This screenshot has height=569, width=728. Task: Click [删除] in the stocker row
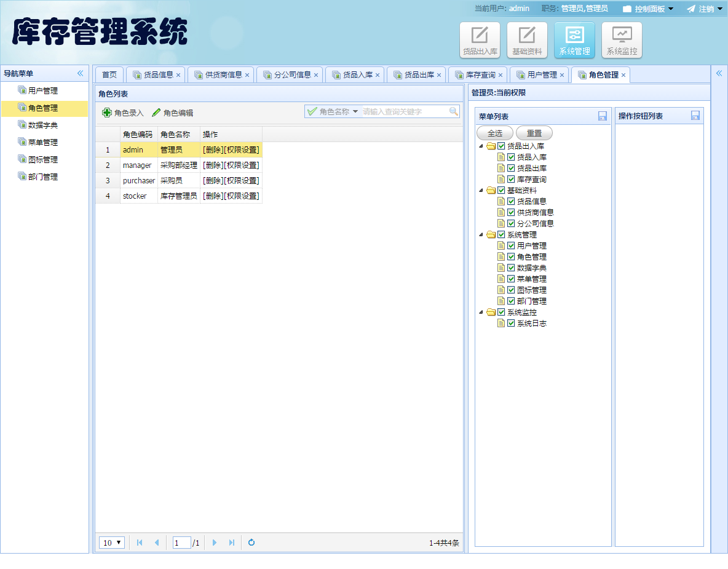pos(213,196)
